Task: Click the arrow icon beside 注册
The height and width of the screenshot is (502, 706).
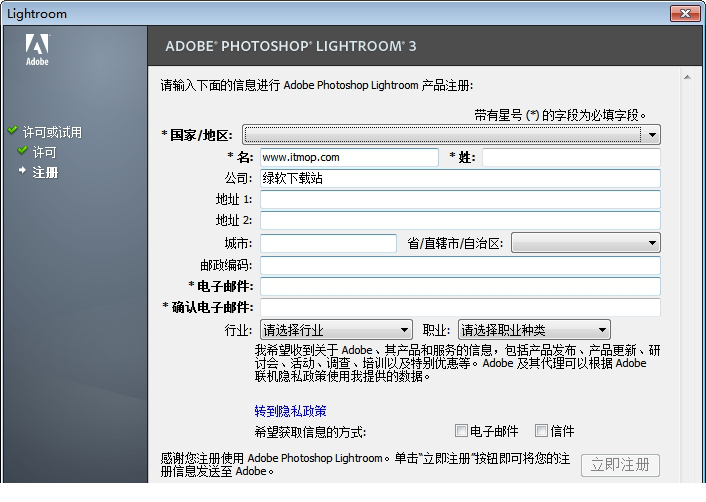Action: [x=22, y=171]
